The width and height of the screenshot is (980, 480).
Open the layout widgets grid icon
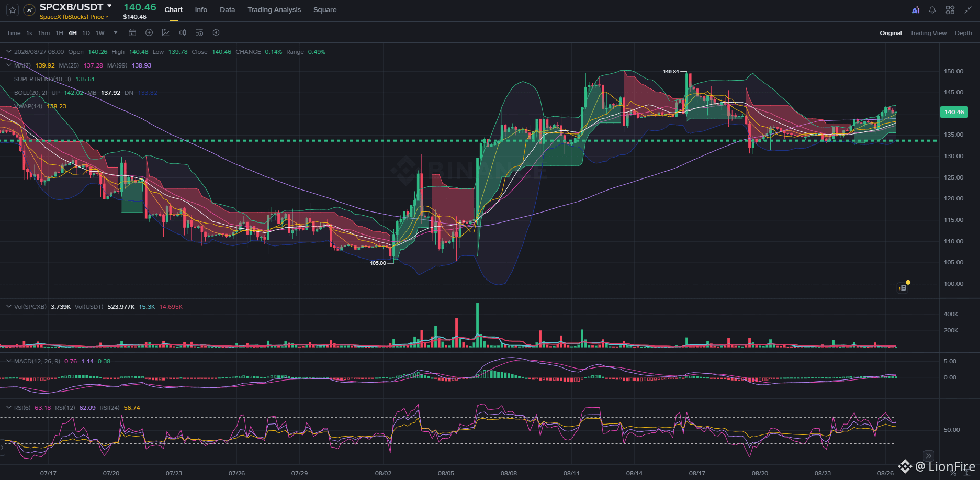point(950,10)
